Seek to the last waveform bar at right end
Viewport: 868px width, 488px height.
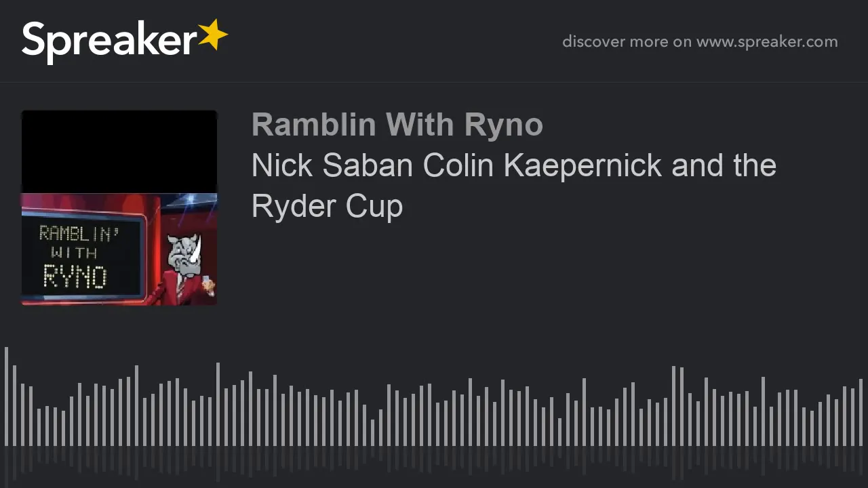pyautogui.click(x=861, y=413)
